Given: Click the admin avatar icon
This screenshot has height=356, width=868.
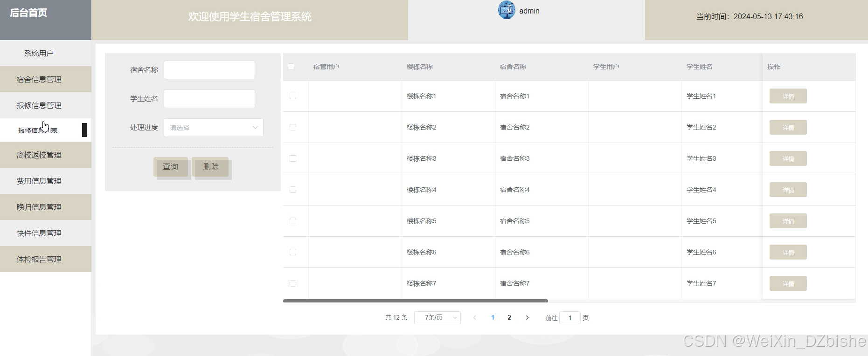Looking at the screenshot, I should [507, 10].
